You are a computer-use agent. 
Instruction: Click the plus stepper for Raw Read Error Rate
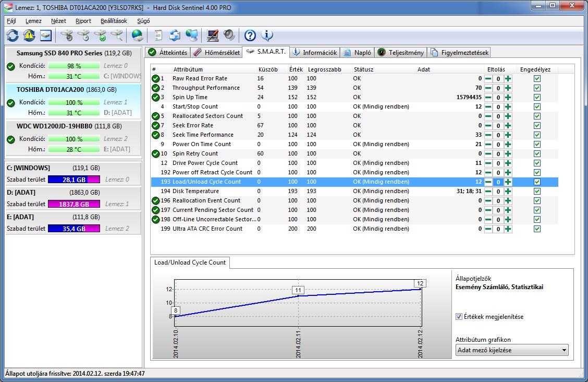tap(508, 78)
